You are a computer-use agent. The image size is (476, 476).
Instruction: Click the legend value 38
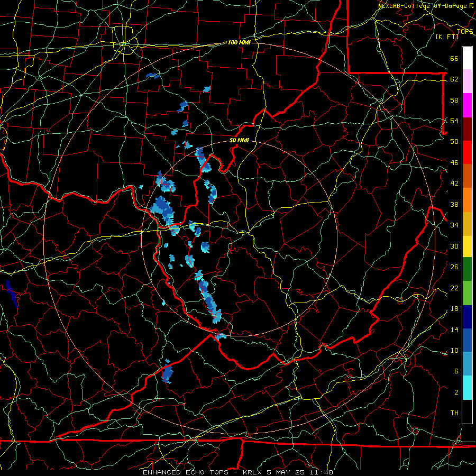coord(454,204)
